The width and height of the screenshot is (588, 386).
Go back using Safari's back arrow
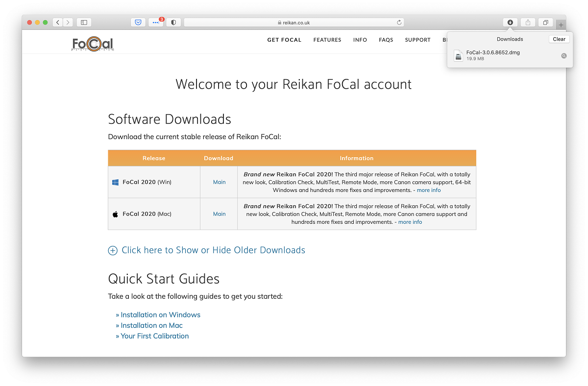pyautogui.click(x=58, y=23)
